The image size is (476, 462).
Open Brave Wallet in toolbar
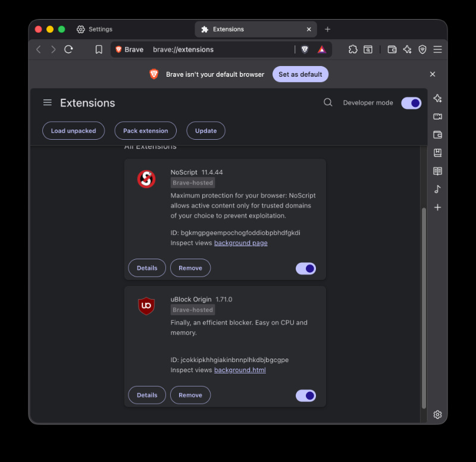pos(392,49)
